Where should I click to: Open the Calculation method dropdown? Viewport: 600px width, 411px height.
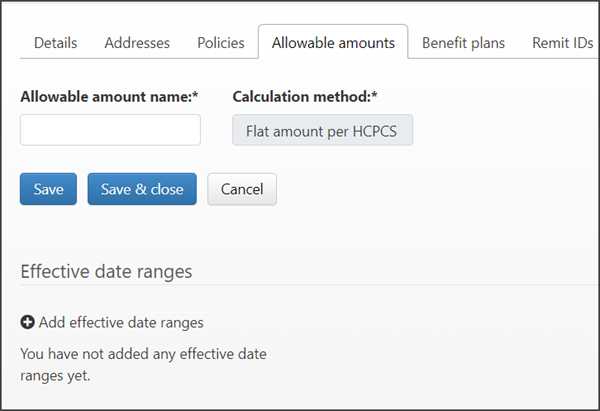pyautogui.click(x=322, y=130)
